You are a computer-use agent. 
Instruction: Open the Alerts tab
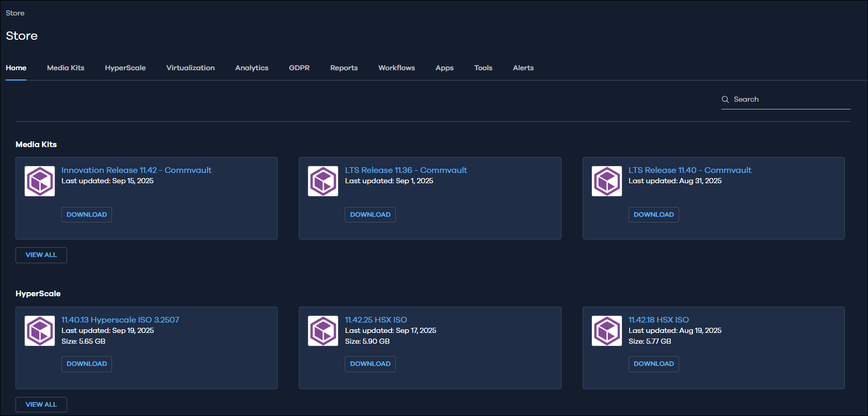523,68
